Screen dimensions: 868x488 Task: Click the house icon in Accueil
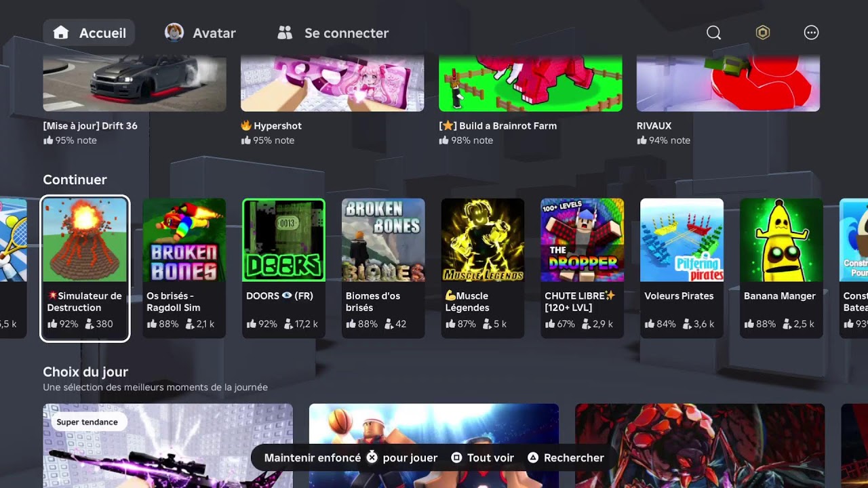click(61, 33)
